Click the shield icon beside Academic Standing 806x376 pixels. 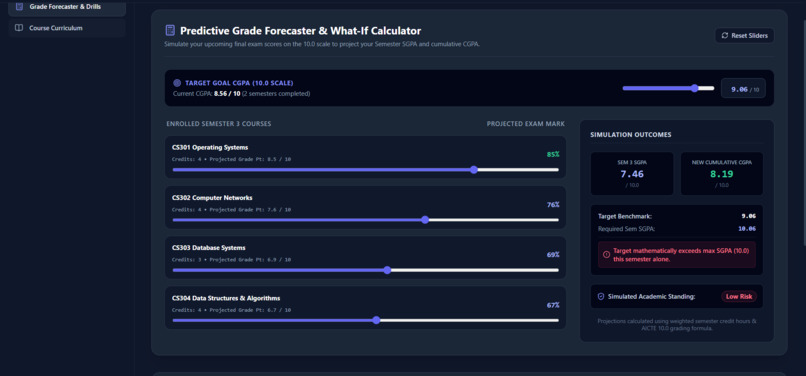click(x=601, y=297)
